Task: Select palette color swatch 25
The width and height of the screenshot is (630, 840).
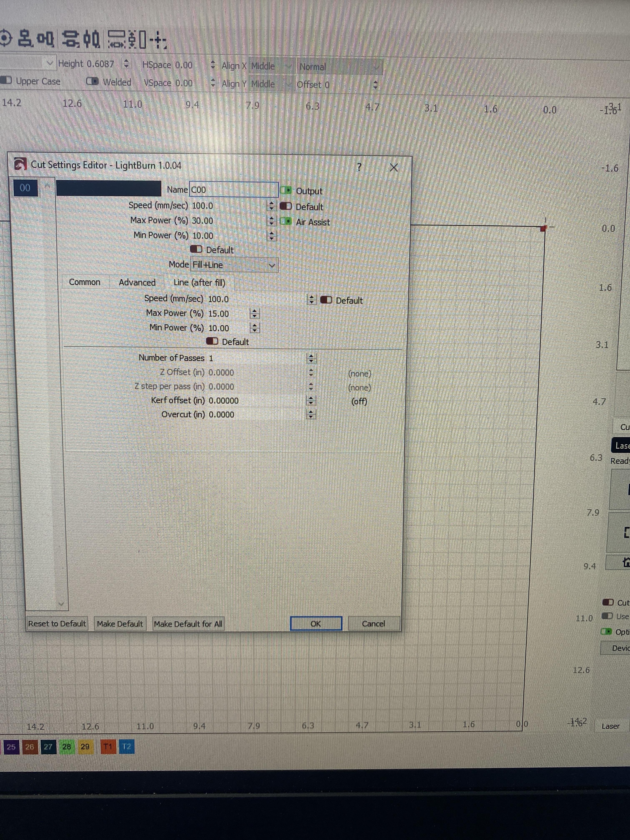Action: pos(11,747)
